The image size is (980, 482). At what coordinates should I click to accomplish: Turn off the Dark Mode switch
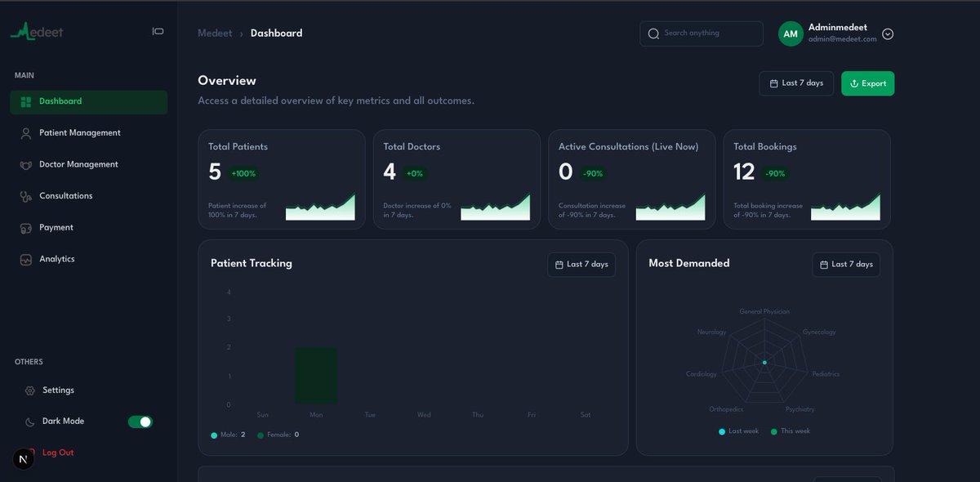tap(140, 422)
